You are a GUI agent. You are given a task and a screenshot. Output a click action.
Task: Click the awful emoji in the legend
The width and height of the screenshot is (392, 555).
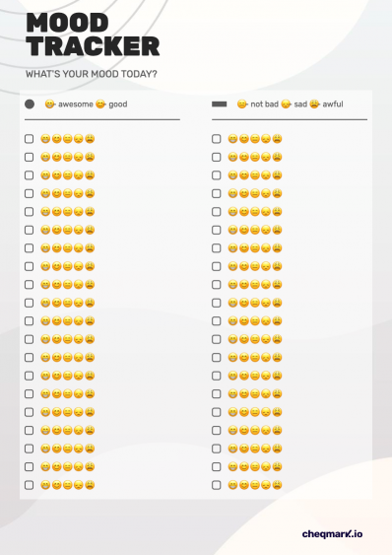(x=314, y=104)
